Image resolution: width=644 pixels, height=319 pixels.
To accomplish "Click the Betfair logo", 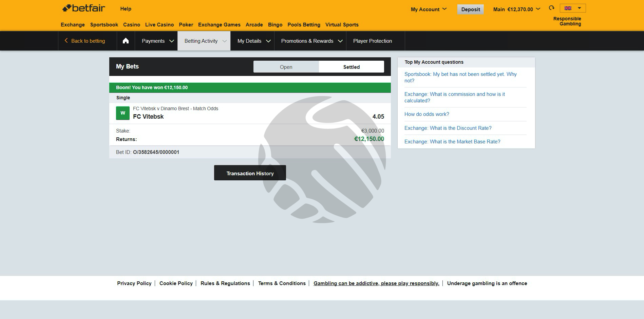I will (x=83, y=8).
